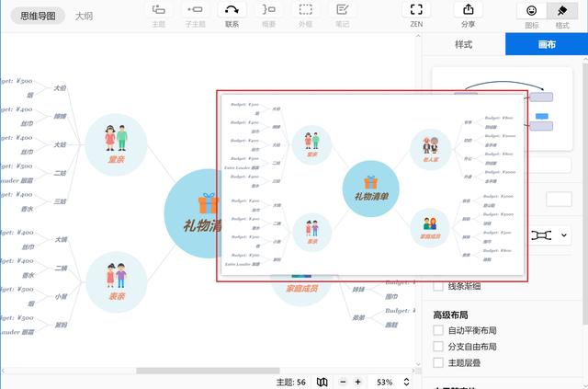Enter ZEN mode
588x389 pixels.
[416, 15]
